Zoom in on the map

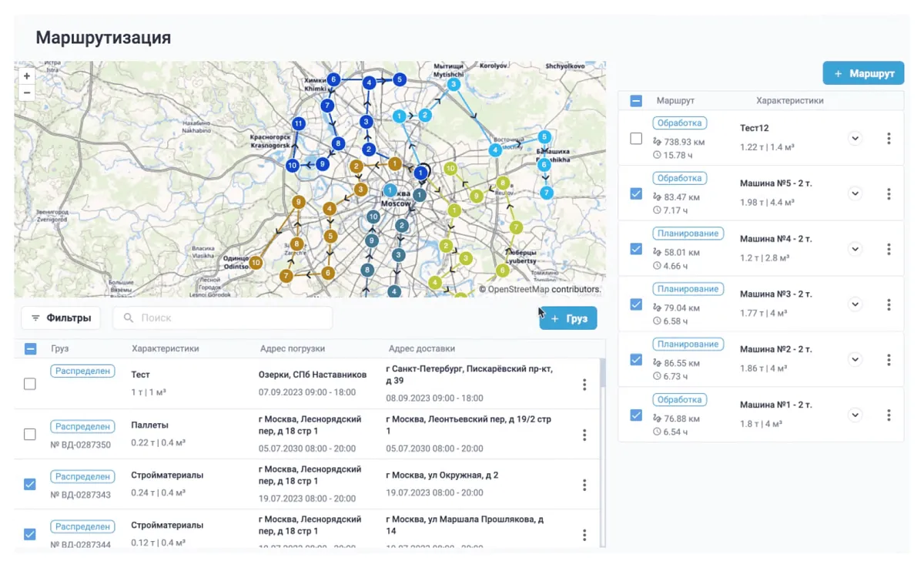click(27, 76)
